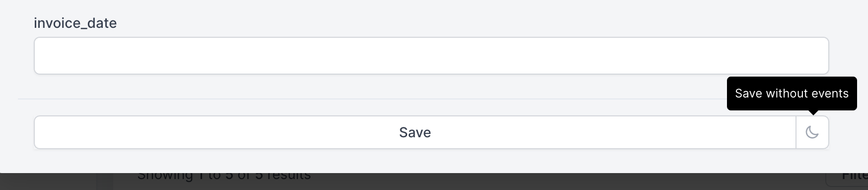Click the word Save in the wide button
868x190 pixels.
[x=415, y=132]
